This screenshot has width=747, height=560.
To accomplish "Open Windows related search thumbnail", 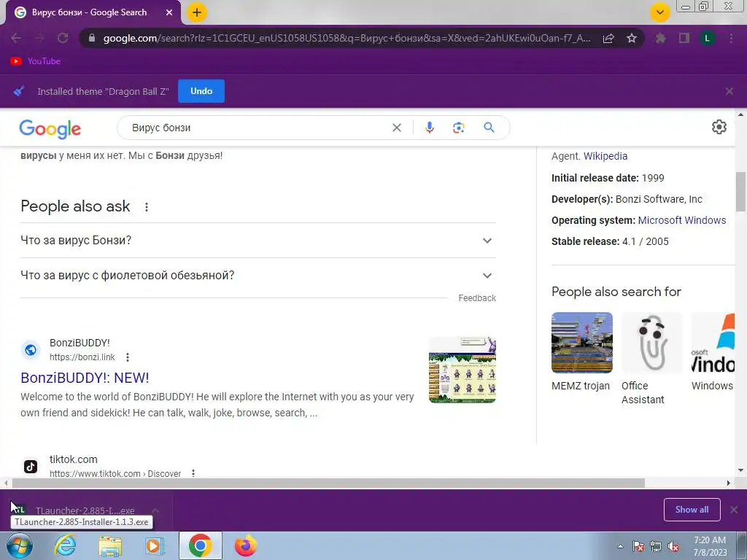I will point(713,343).
